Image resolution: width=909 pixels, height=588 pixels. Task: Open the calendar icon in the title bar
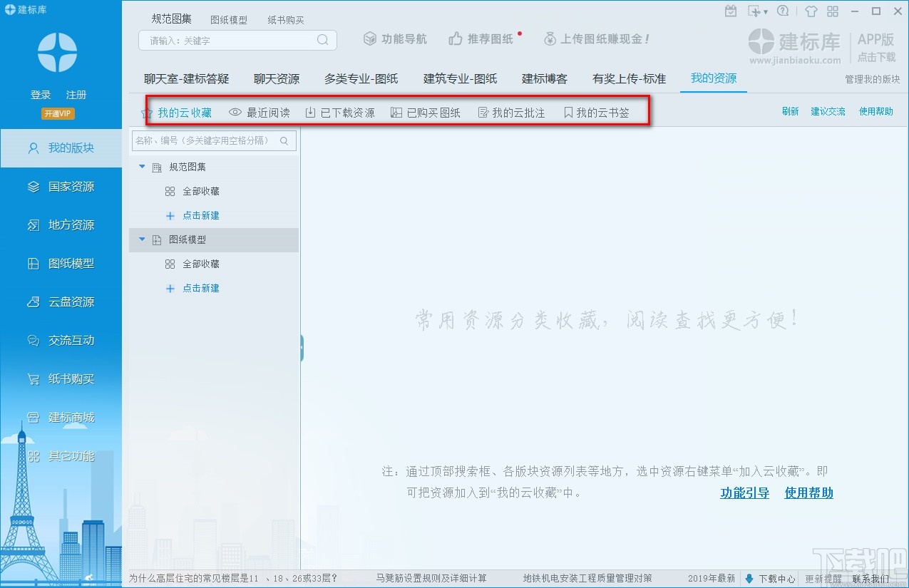tap(731, 11)
